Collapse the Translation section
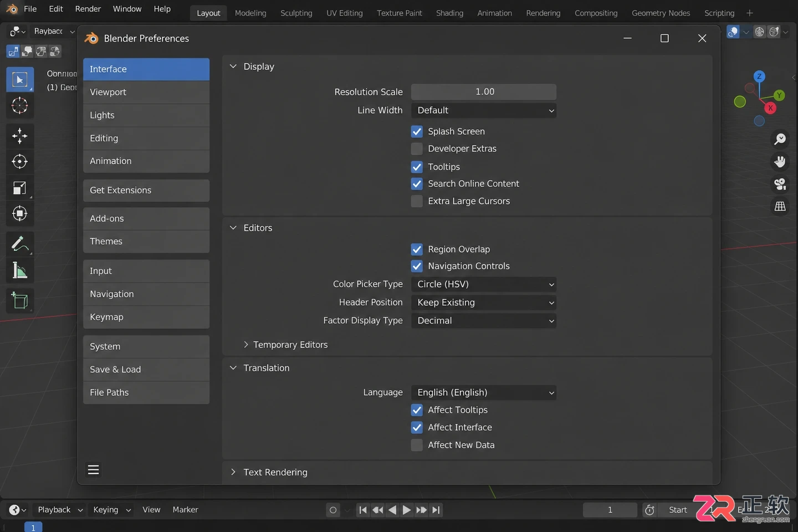798x532 pixels. 233,368
